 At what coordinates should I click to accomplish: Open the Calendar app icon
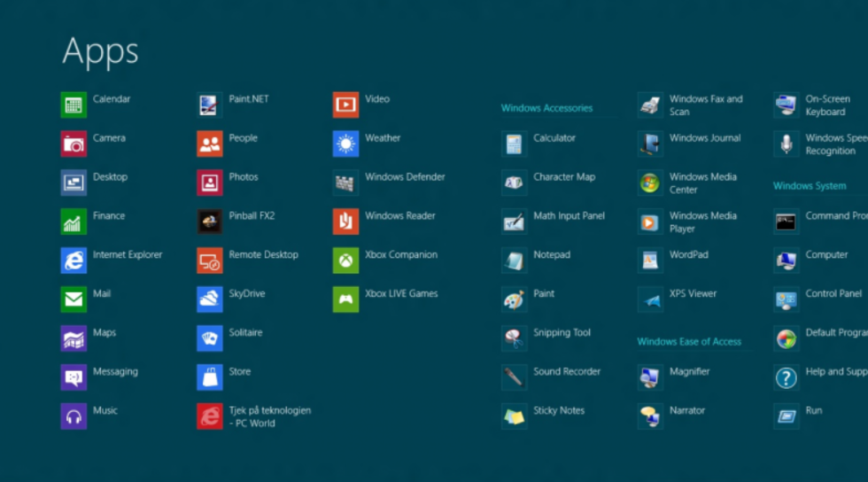(74, 105)
